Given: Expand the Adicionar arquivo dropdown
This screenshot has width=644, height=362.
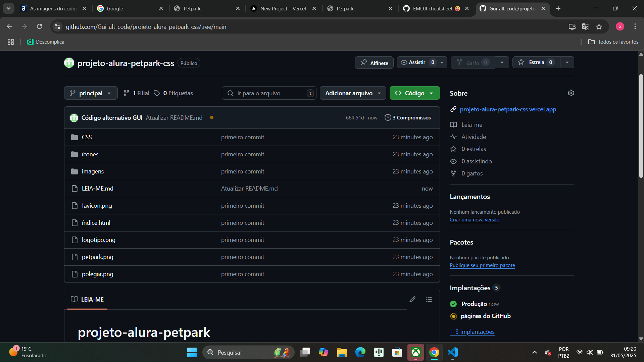Looking at the screenshot, I should tap(353, 93).
